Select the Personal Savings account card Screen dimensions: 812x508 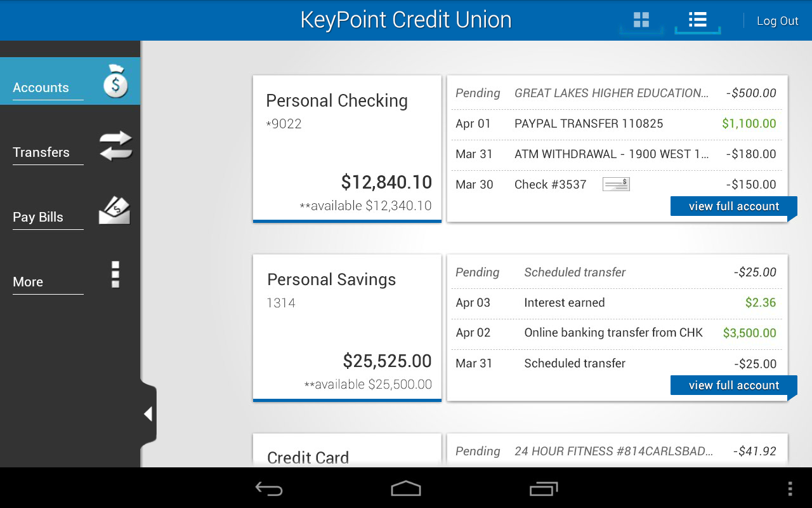(x=347, y=328)
